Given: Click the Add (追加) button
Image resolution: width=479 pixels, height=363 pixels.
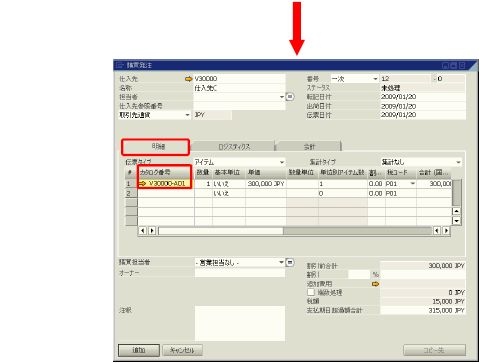Looking at the screenshot, I should [x=139, y=350].
